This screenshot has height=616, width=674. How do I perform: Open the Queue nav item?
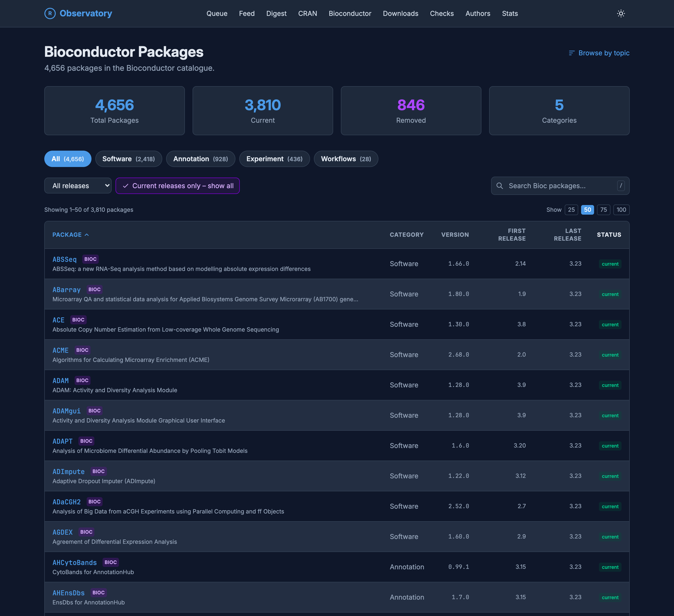point(217,14)
